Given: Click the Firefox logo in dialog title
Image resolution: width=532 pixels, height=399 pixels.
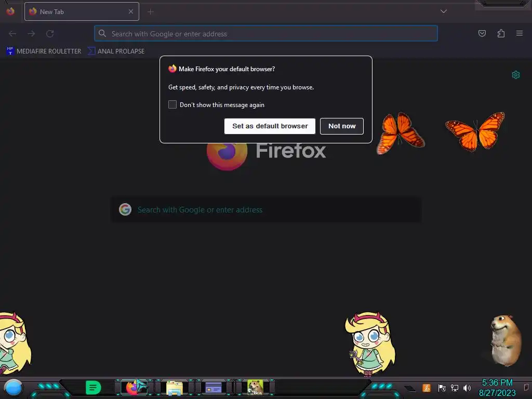Looking at the screenshot, I should [172, 69].
